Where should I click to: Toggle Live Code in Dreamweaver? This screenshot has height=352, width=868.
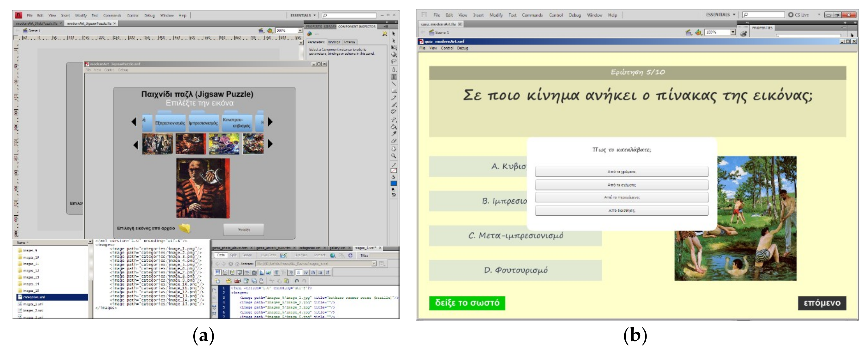(269, 256)
